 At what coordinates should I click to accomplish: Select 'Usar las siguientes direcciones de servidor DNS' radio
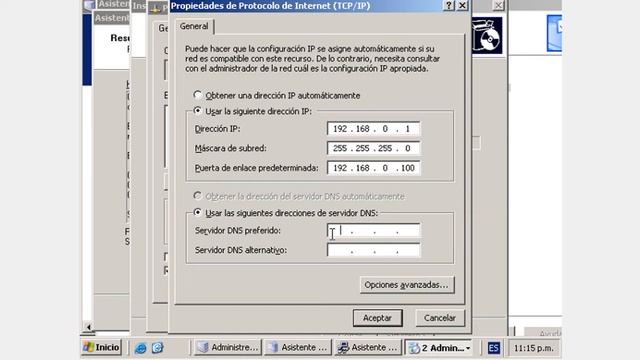[198, 213]
